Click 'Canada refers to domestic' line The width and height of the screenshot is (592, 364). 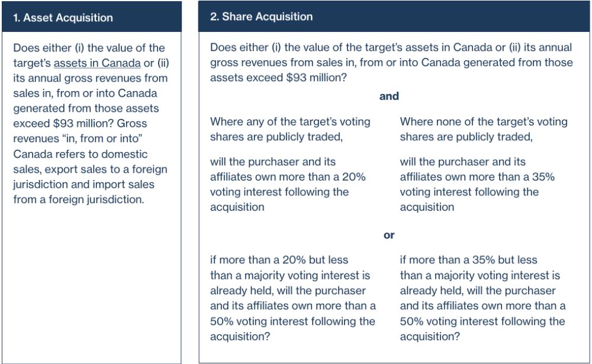81,154
